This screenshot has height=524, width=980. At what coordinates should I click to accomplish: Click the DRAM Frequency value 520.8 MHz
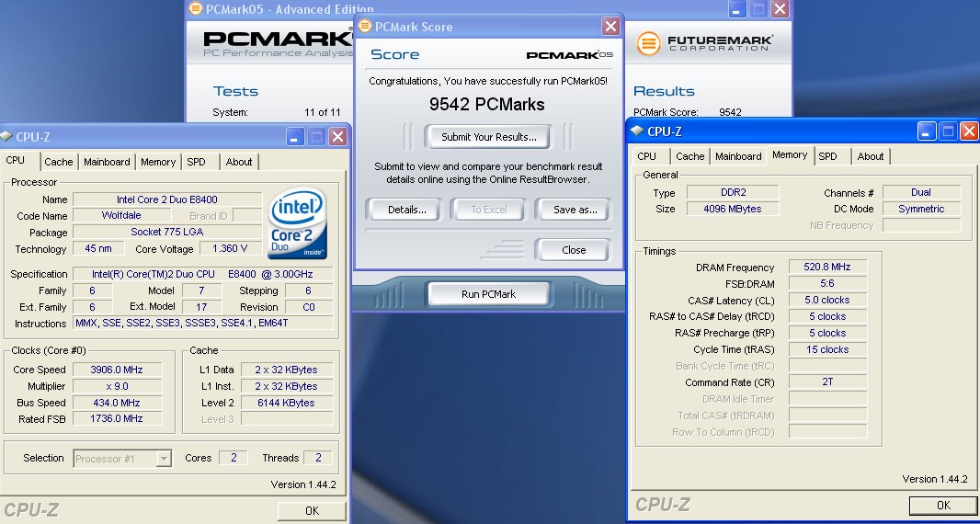pos(827,267)
